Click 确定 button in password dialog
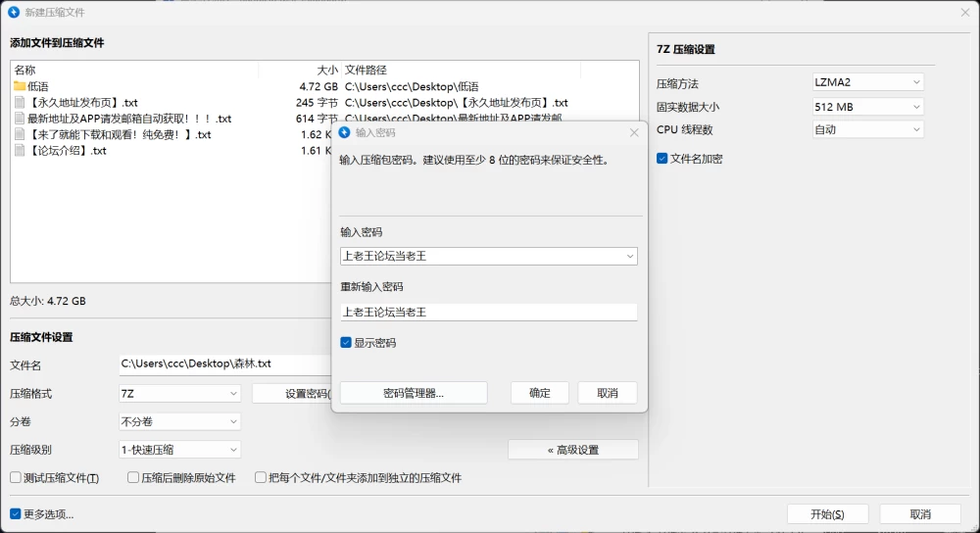Screen dimensions: 980x533 [x=540, y=393]
